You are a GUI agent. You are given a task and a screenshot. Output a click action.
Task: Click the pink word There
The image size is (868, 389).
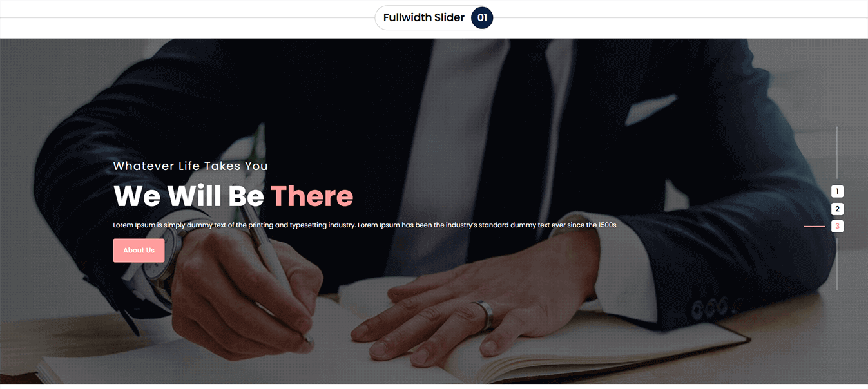(x=312, y=196)
